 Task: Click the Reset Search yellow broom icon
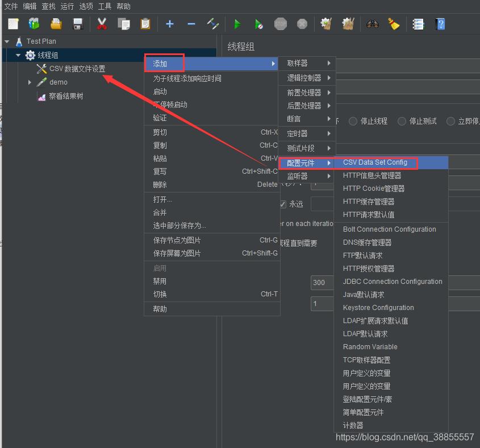tap(394, 24)
